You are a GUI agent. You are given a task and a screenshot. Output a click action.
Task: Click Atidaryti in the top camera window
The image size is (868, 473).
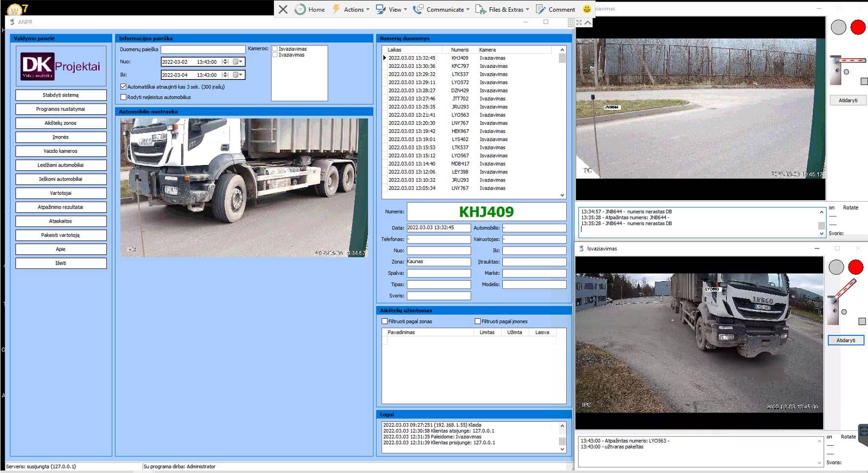click(848, 101)
